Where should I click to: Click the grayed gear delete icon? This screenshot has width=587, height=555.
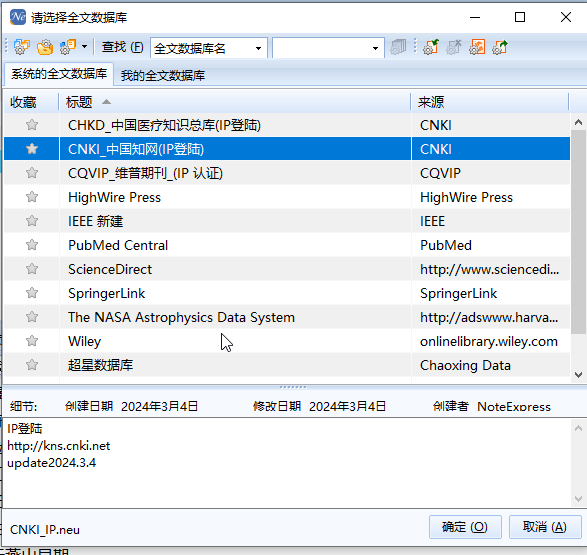(x=454, y=47)
